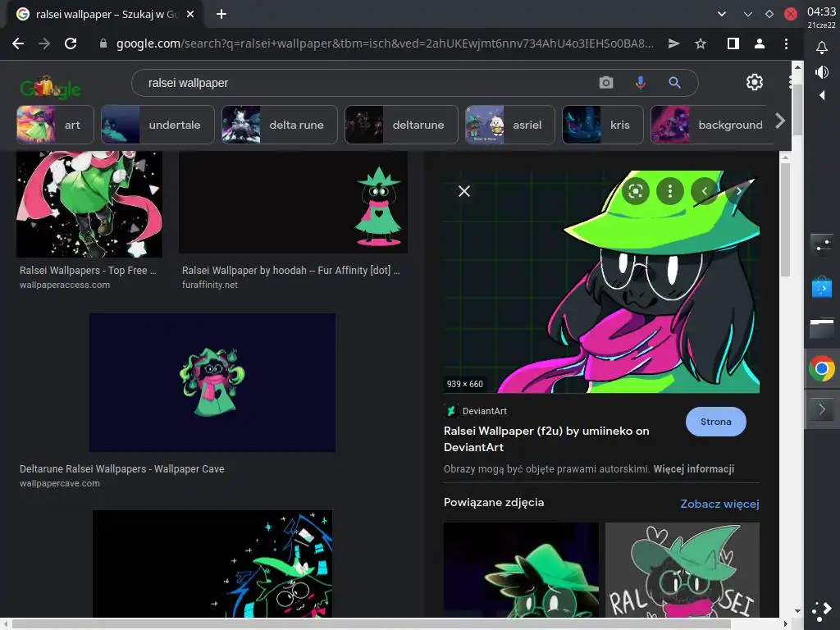Image resolution: width=840 pixels, height=630 pixels.
Task: Open the Wallpaper Cave Ralsei thumbnail
Action: [x=212, y=382]
